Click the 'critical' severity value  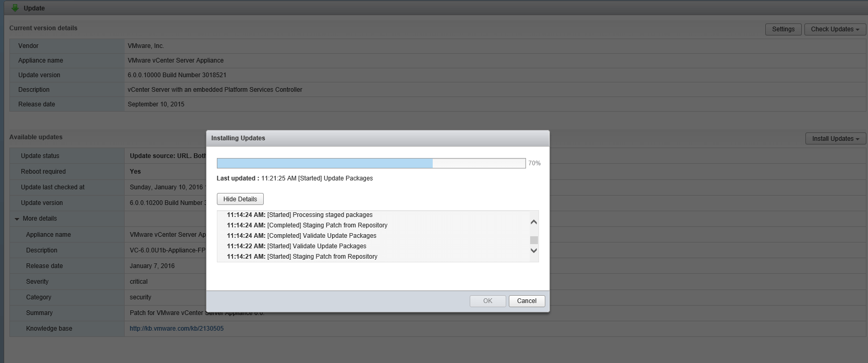pyautogui.click(x=139, y=282)
